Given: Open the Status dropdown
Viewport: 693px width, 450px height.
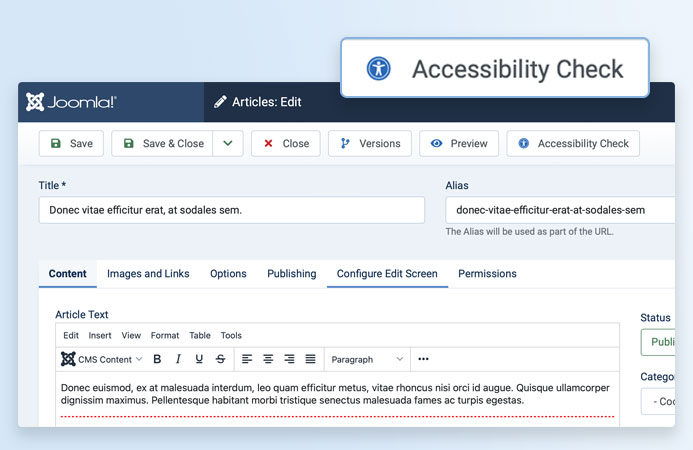Looking at the screenshot, I should (658, 342).
